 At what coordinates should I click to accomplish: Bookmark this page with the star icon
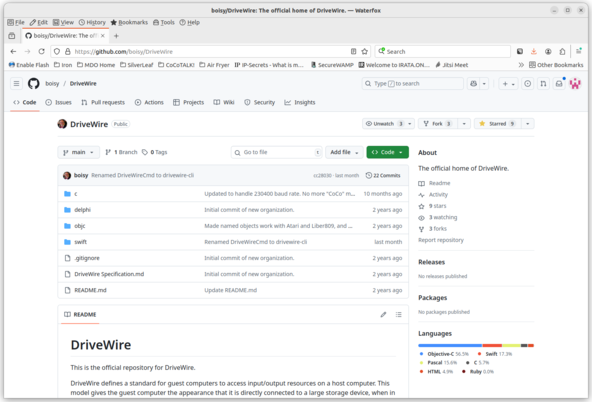pyautogui.click(x=364, y=51)
